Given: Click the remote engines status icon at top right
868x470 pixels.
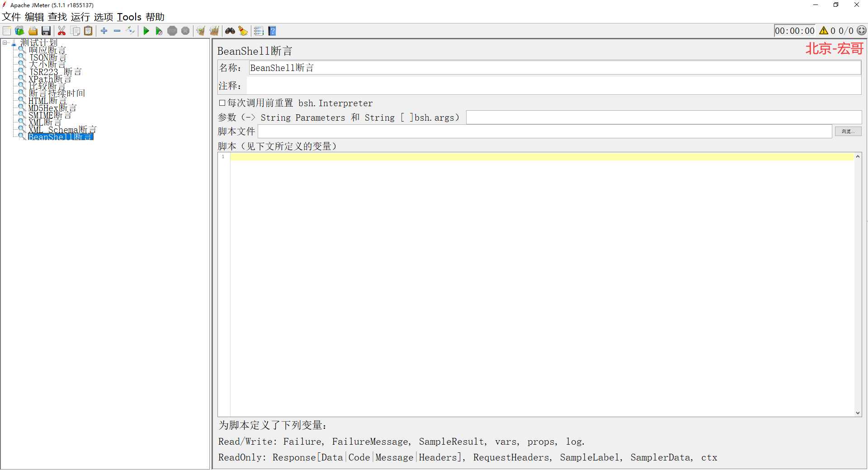Looking at the screenshot, I should 862,31.
